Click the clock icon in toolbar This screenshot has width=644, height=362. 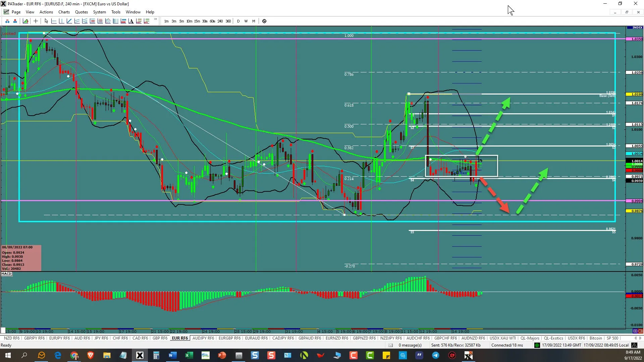tap(264, 21)
